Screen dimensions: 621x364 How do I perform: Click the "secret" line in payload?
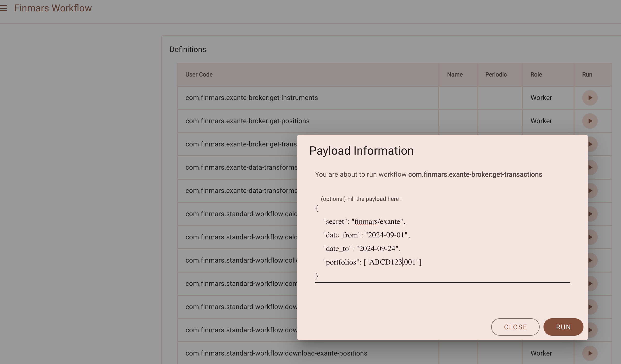[364, 221]
